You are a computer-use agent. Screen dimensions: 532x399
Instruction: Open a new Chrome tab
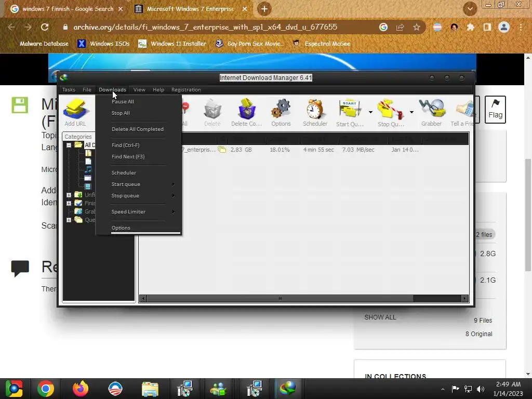click(x=264, y=9)
